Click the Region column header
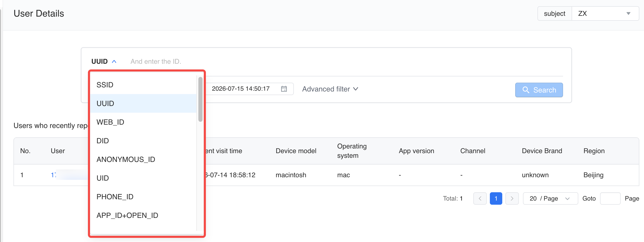Image resolution: width=644 pixels, height=242 pixels. [594, 151]
